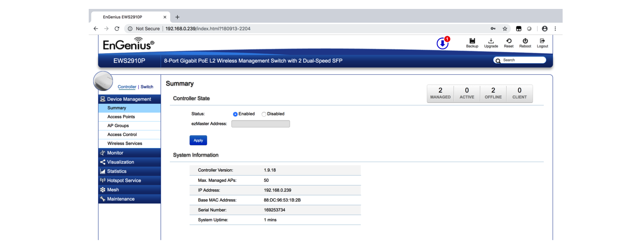
Task: Click the Offline devices counter
Action: (493, 94)
